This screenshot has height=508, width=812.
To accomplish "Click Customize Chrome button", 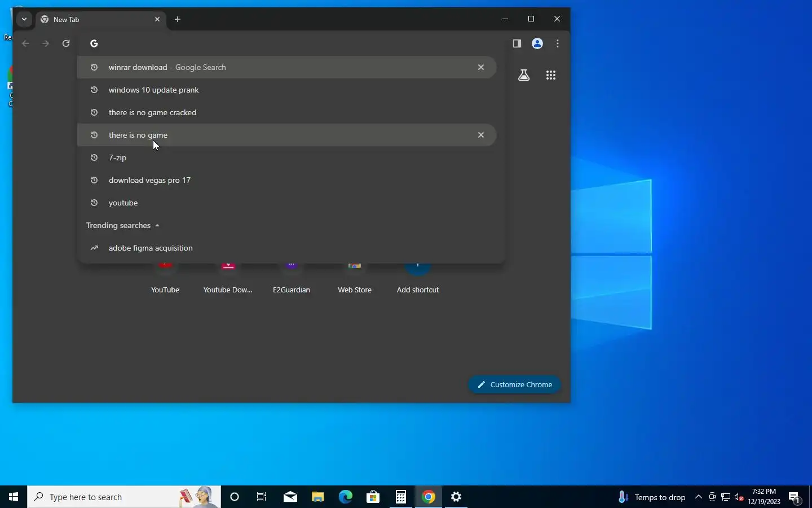I will coord(515,384).
